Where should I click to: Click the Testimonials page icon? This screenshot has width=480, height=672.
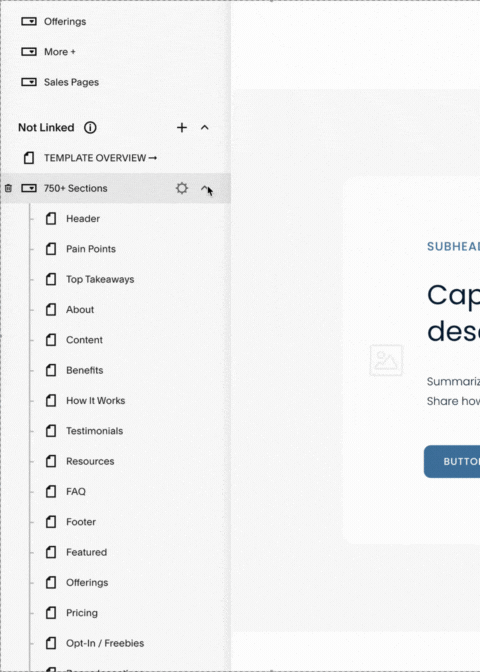(51, 431)
